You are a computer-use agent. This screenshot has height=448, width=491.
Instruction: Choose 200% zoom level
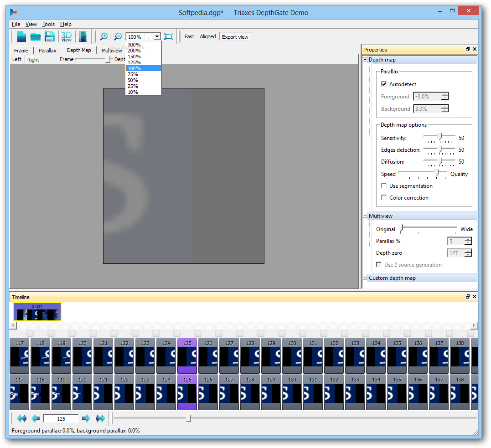(x=144, y=51)
